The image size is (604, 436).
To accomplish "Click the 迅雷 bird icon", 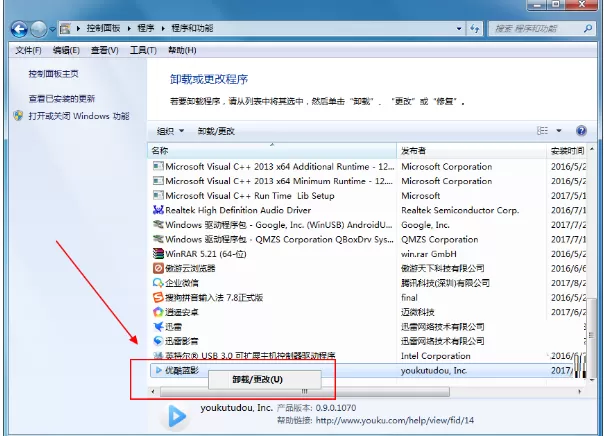I will (158, 327).
